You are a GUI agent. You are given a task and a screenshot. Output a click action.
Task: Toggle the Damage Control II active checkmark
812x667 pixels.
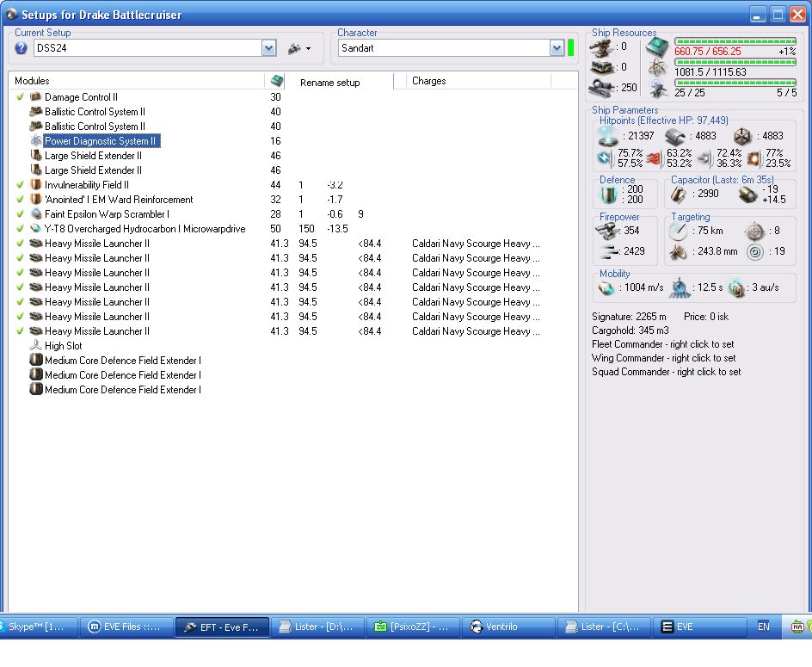pos(20,96)
